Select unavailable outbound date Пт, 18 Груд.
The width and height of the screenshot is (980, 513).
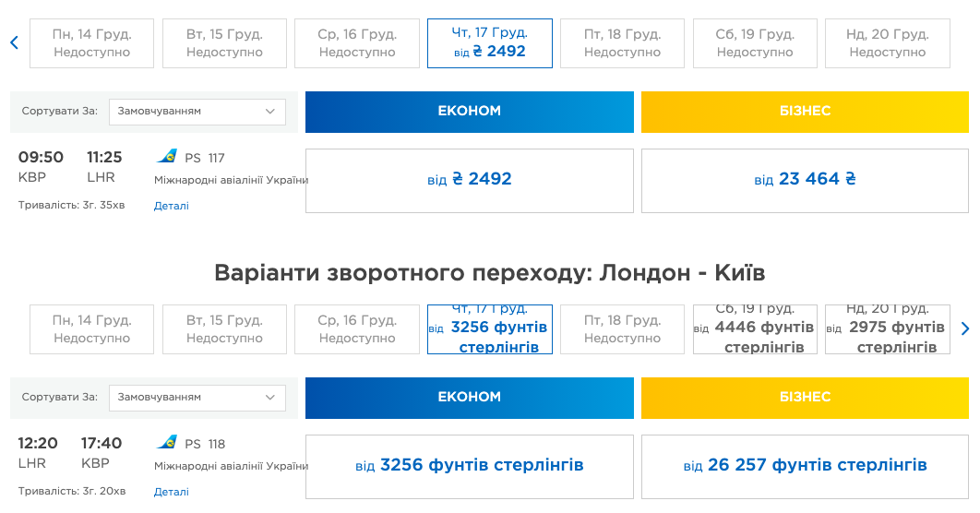pos(623,43)
